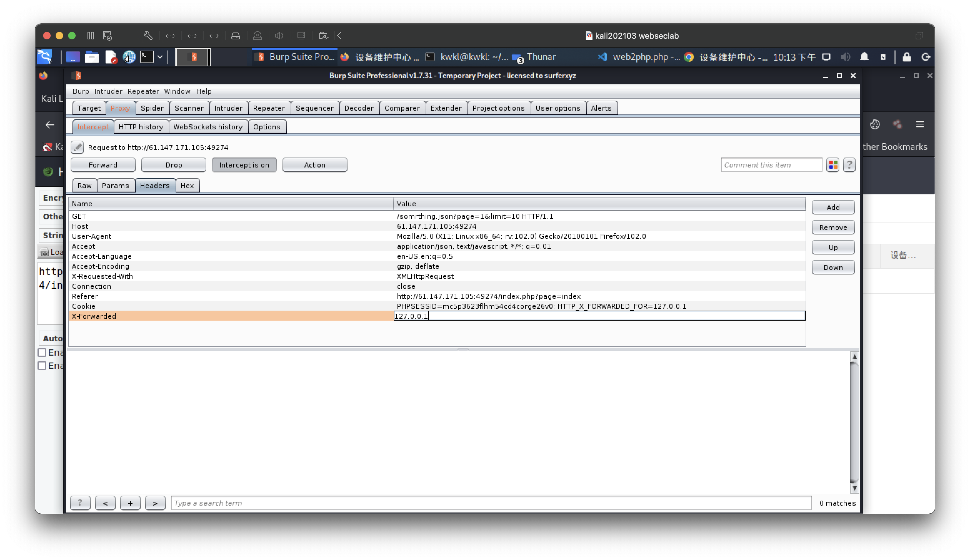Click the pencil edit icon beside Request to

pyautogui.click(x=77, y=147)
